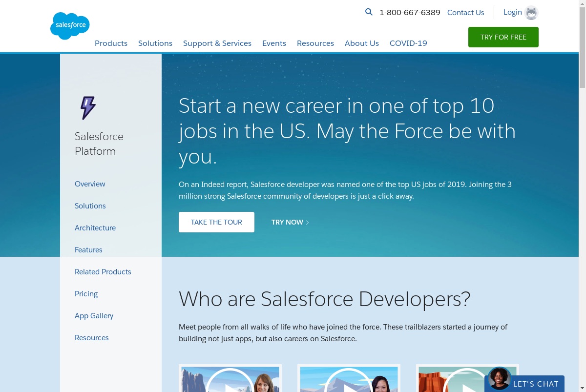Open the Solutions top navigation menu

(x=155, y=43)
